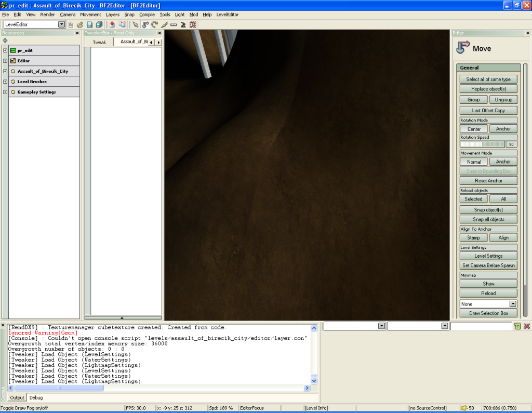Click the Save floppy disk icon
The height and width of the screenshot is (413, 532).
click(89, 24)
